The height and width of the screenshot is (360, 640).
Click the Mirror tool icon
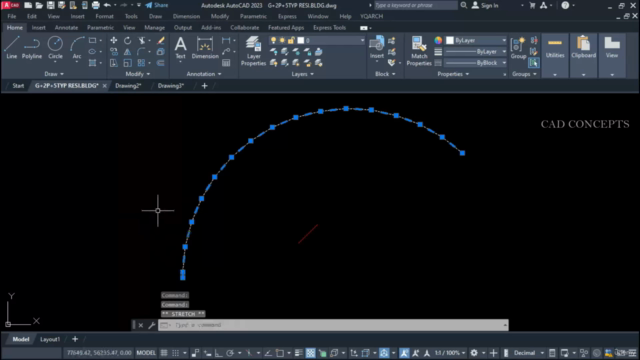click(127, 52)
